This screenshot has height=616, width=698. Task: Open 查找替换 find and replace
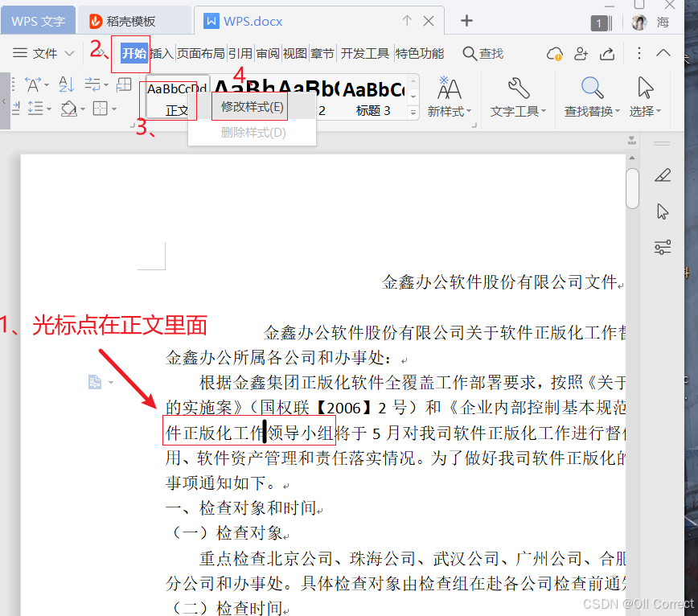(592, 97)
